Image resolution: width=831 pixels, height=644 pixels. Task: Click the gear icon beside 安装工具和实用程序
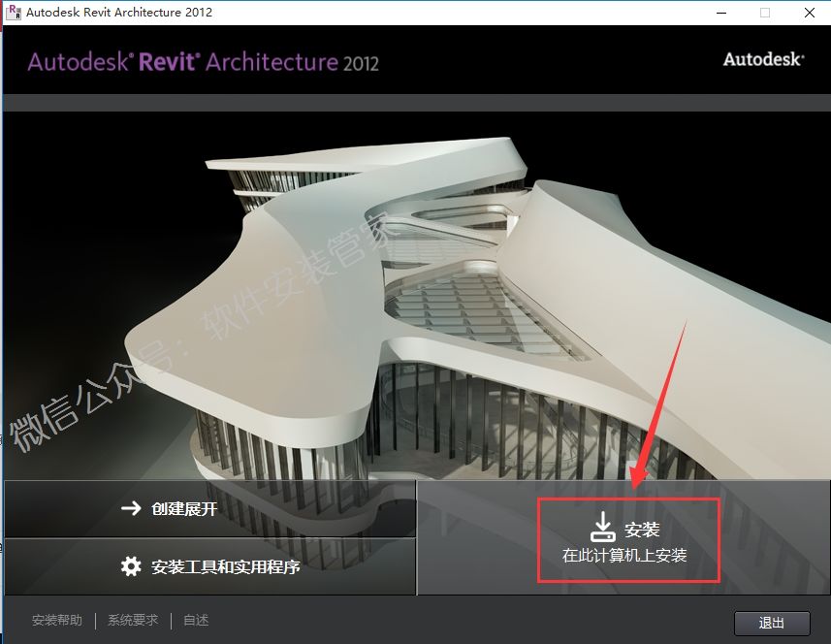coord(131,566)
